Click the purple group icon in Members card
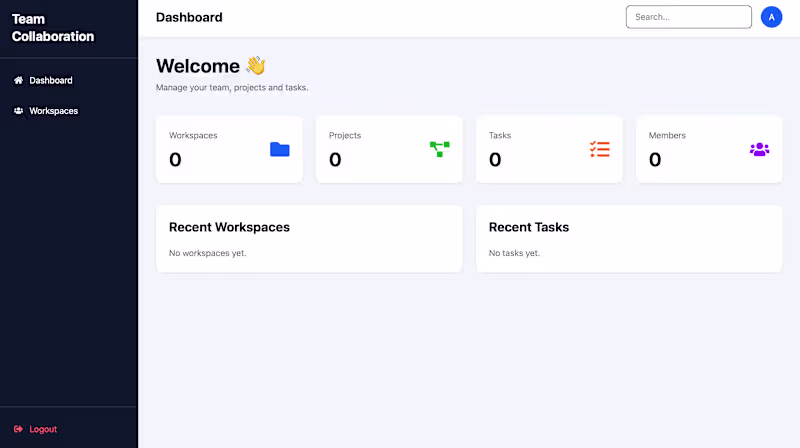Screen dimensions: 800x448 click(x=759, y=150)
